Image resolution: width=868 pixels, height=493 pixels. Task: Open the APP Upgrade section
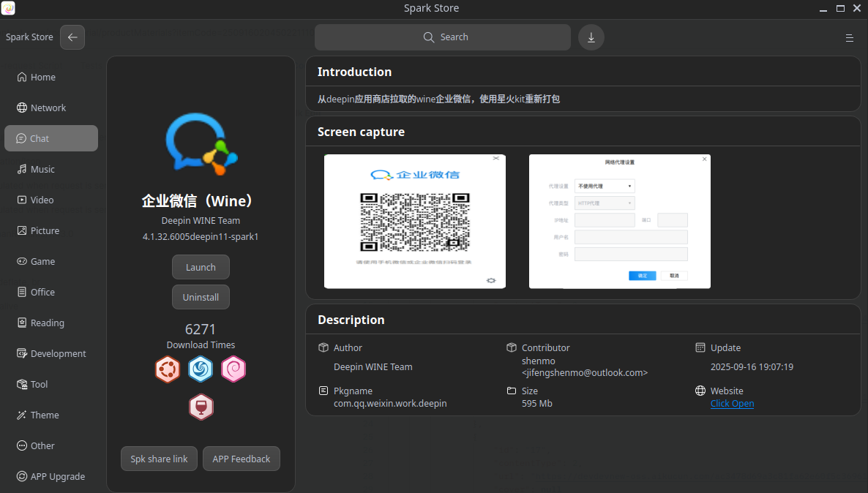click(51, 476)
